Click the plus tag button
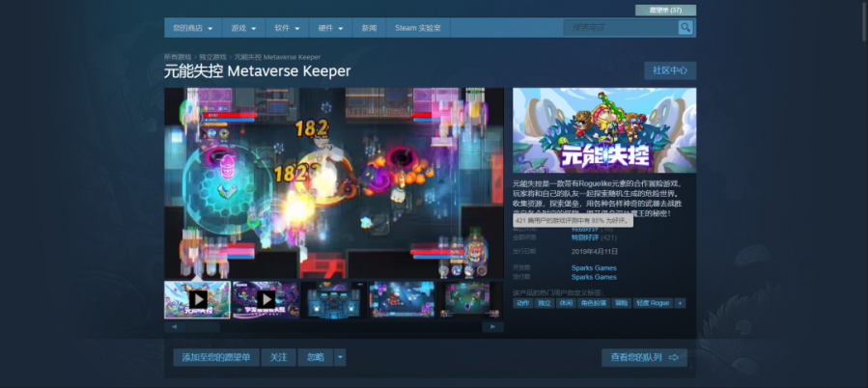The height and width of the screenshot is (388, 868). pyautogui.click(x=681, y=303)
